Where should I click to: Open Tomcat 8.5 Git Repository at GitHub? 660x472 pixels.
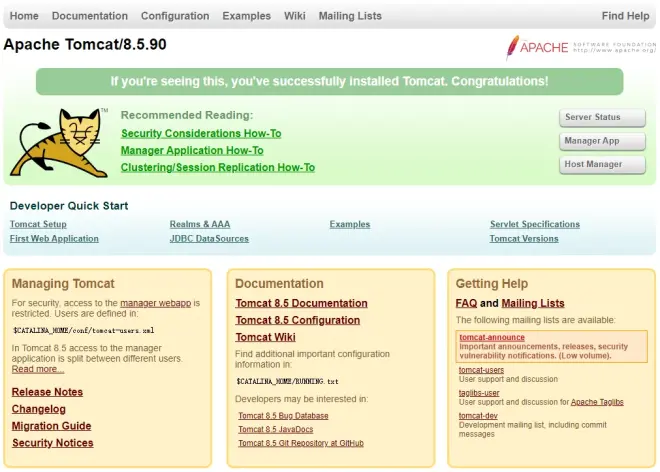[x=301, y=443]
